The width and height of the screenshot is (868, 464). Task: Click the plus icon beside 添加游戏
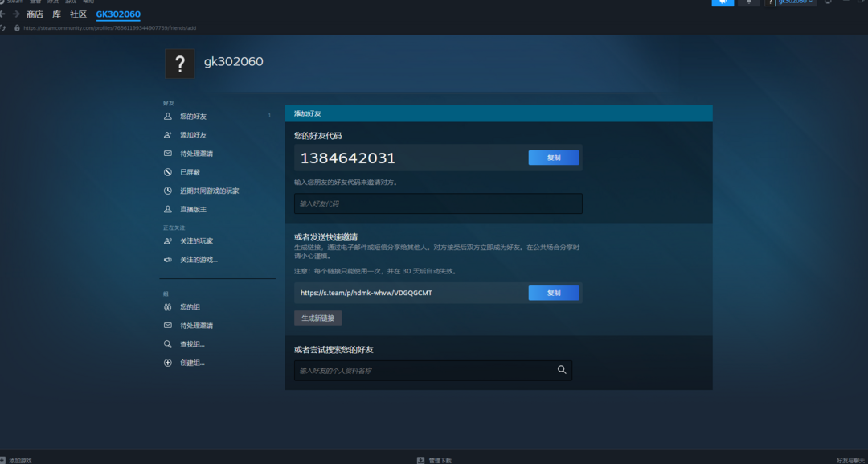[2, 460]
